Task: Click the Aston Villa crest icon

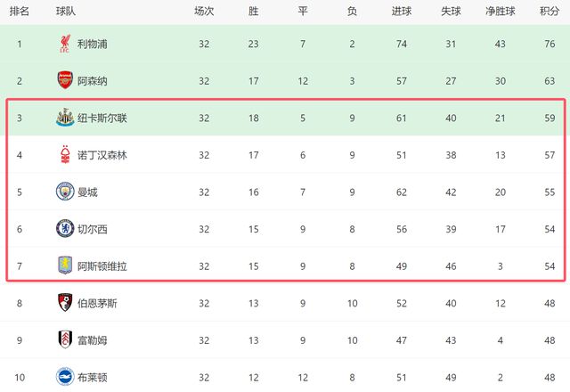Action: [65, 265]
